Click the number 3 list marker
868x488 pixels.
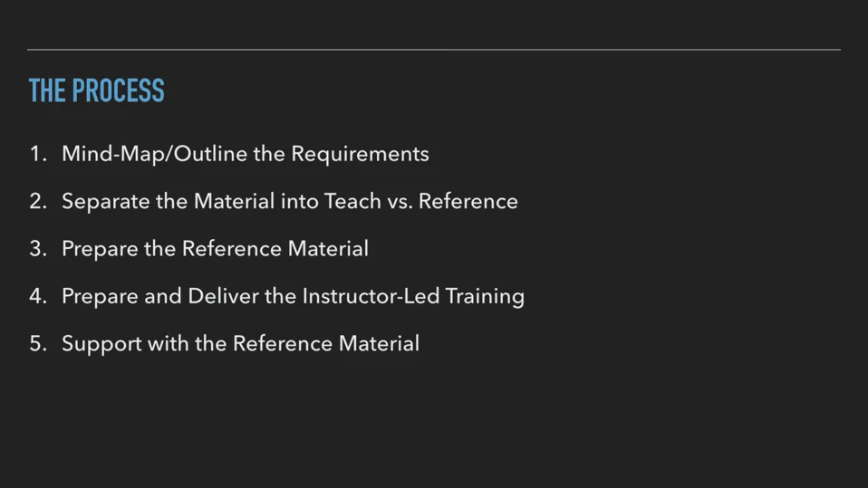pos(38,248)
